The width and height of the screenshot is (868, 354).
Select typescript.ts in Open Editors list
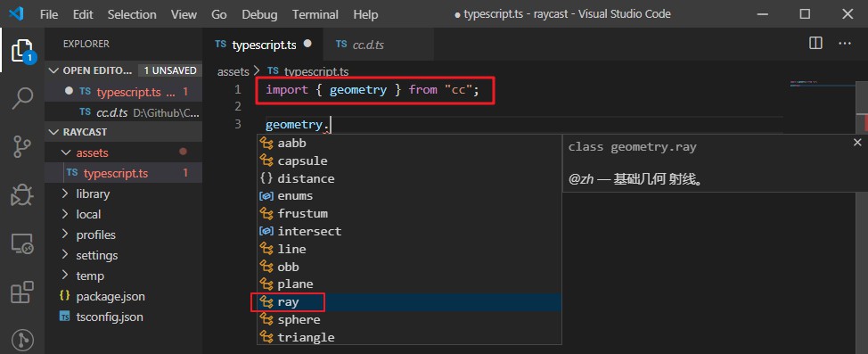(124, 92)
